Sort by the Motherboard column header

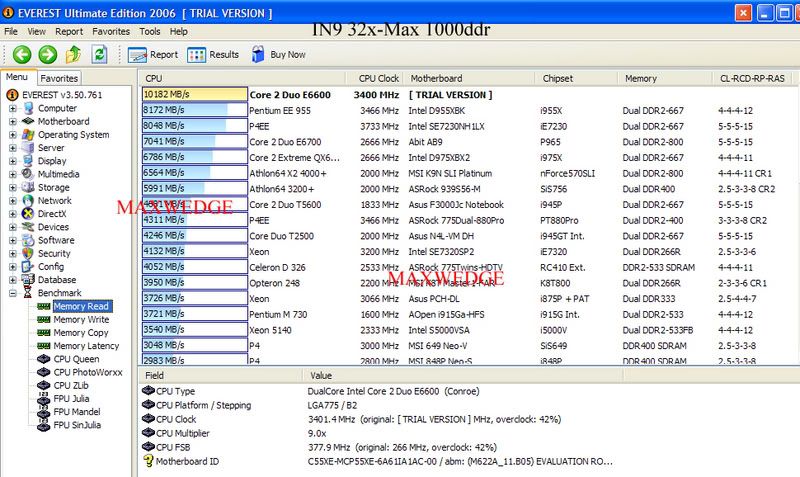[x=469, y=79]
